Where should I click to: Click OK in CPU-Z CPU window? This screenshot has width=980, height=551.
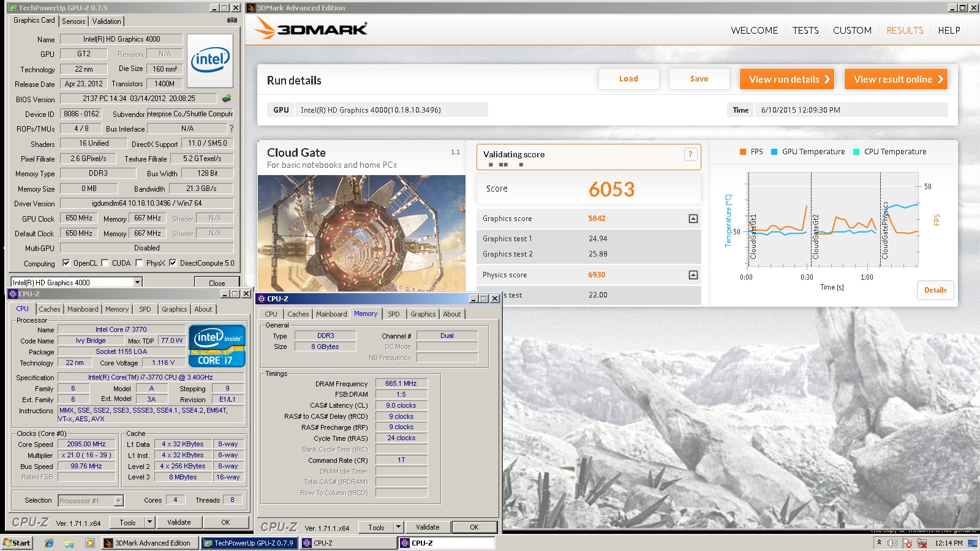[225, 522]
